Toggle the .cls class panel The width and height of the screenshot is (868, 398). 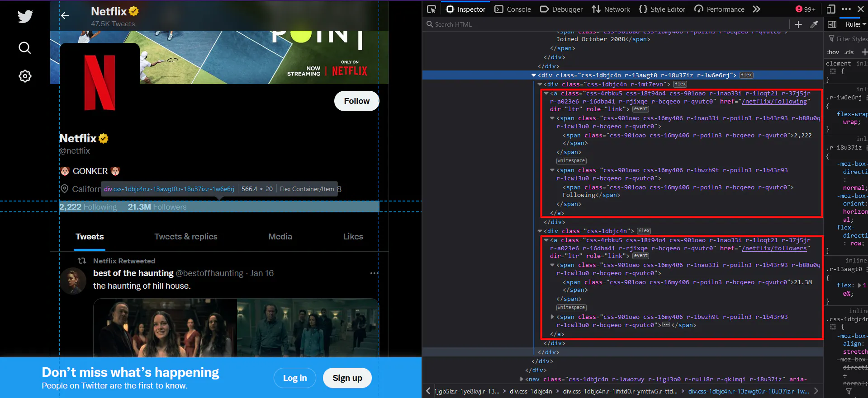click(x=849, y=52)
